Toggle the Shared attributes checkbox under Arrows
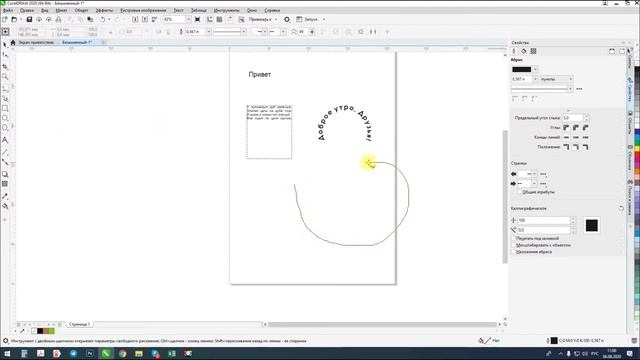The width and height of the screenshot is (640, 360). click(x=520, y=192)
